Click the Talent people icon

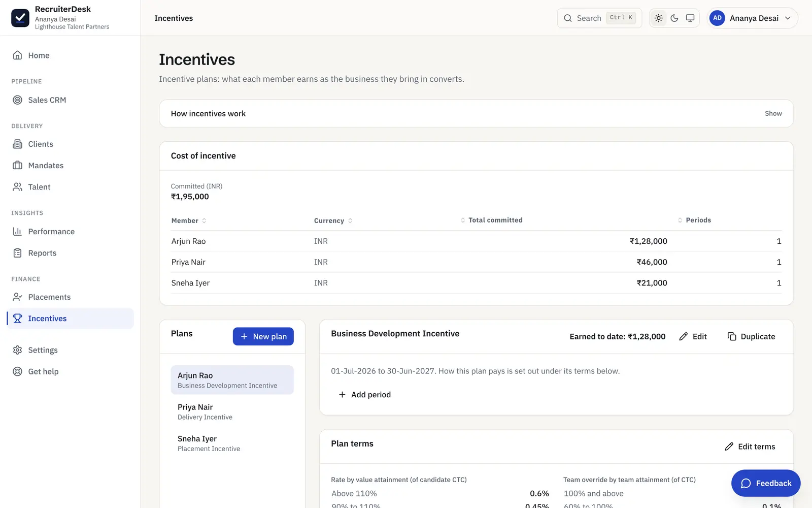(x=18, y=187)
